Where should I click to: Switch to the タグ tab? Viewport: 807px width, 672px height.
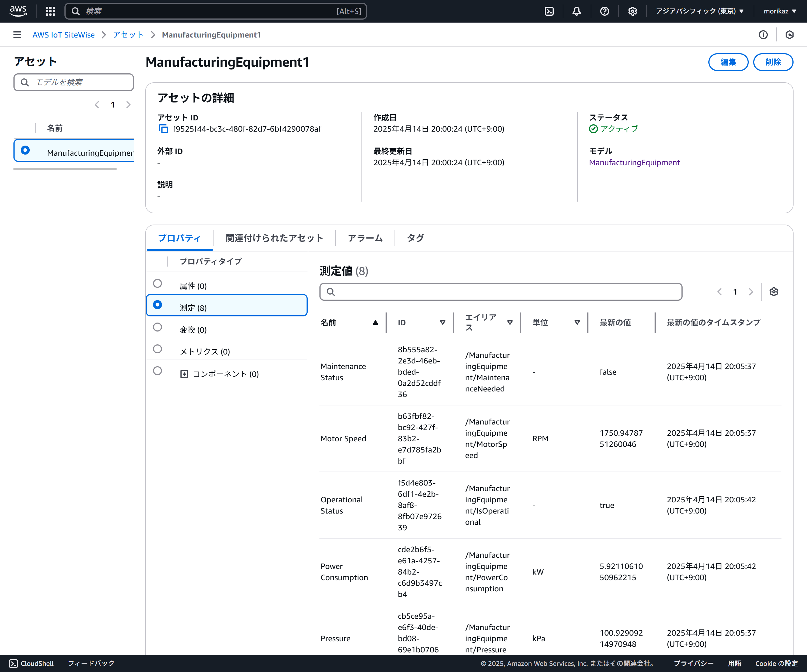pos(416,238)
